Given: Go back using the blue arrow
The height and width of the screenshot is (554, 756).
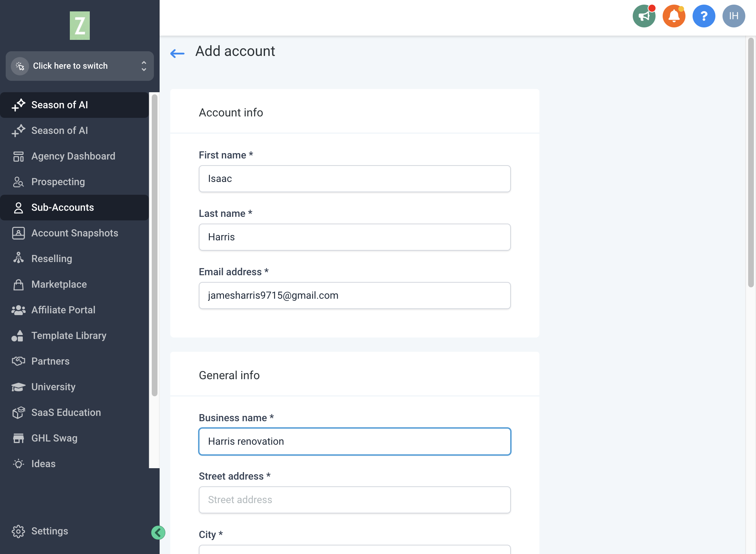Looking at the screenshot, I should pos(177,54).
